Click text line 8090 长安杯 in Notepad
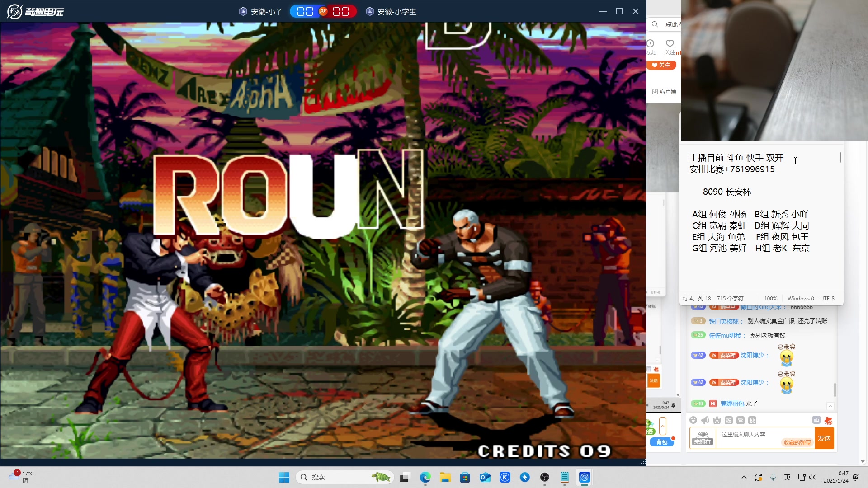This screenshot has width=868, height=488. pyautogui.click(x=727, y=192)
